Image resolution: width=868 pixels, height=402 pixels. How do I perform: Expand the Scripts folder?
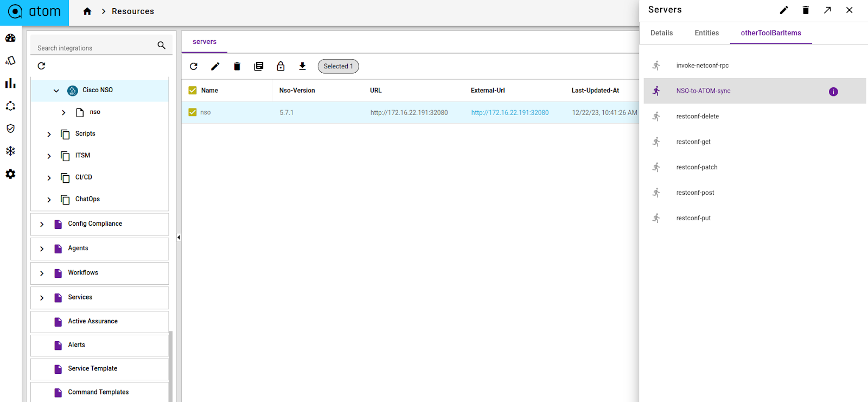pos(49,134)
